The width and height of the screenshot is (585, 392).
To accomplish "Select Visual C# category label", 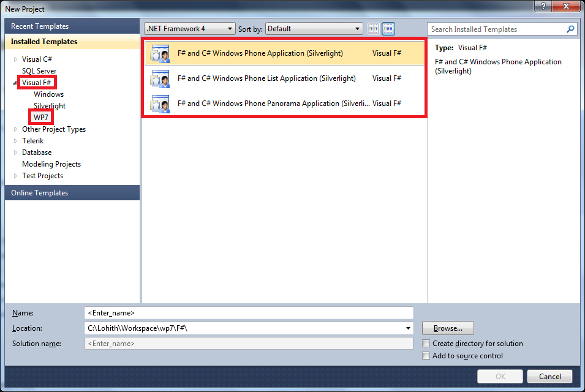I will [x=37, y=59].
